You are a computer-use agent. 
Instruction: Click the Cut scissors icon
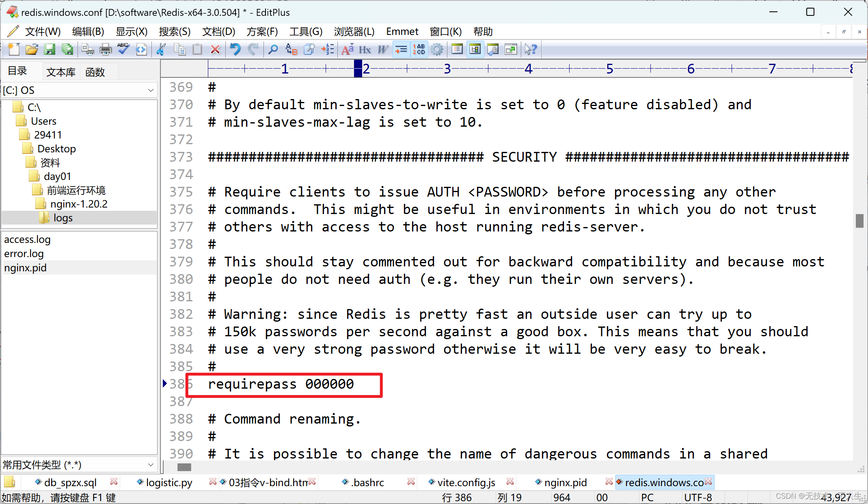(x=161, y=50)
